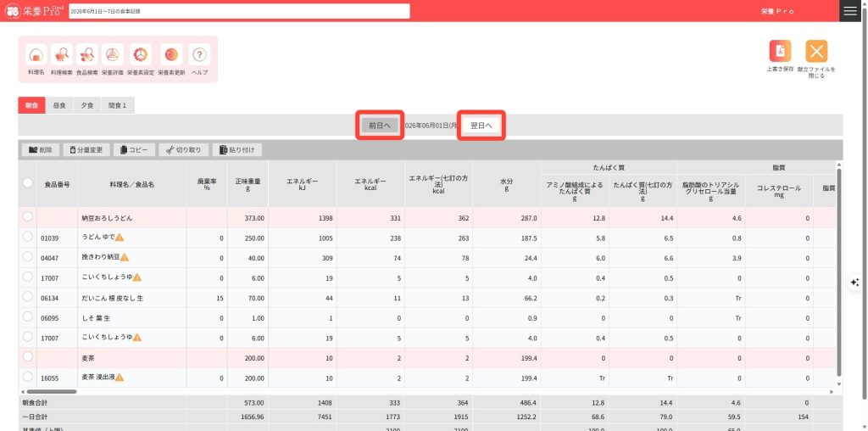Select the 06134 だいこん row checkbox
Viewport: 868px width, 431px height.
28,296
